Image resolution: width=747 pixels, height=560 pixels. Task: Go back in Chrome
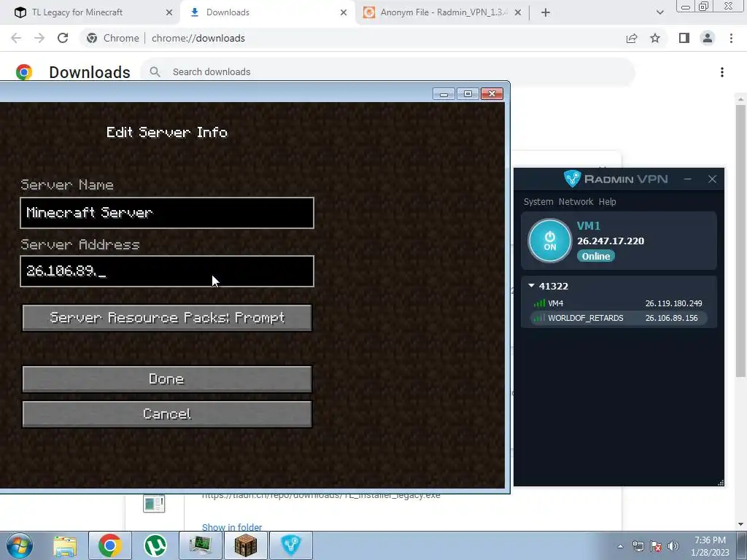pyautogui.click(x=16, y=38)
